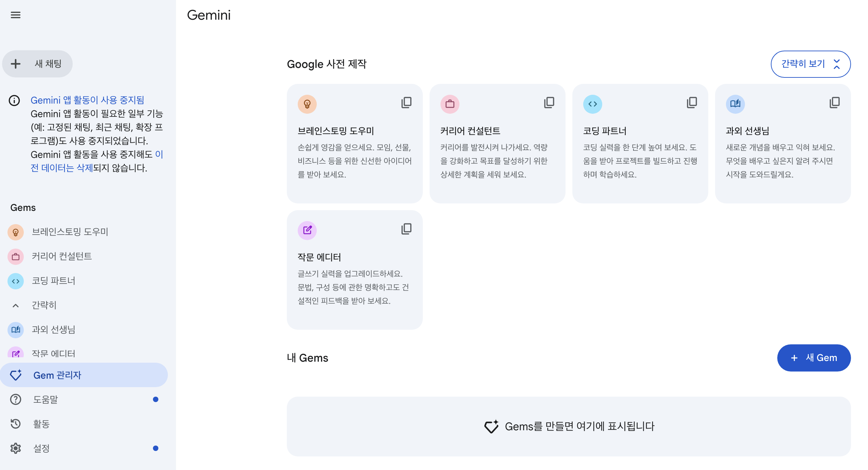Copy the 브레인스토밍 도우미 Gem card

[406, 103]
